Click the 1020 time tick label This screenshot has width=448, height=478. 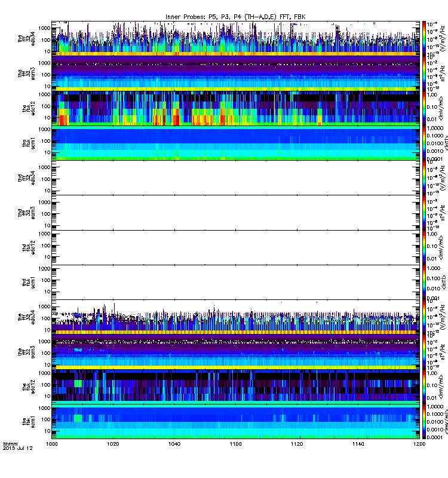coord(113,444)
